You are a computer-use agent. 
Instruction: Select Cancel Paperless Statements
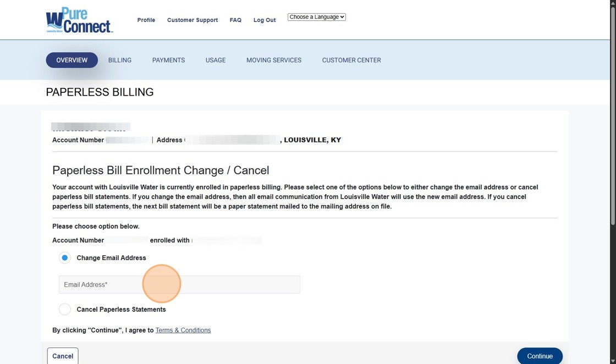64,309
